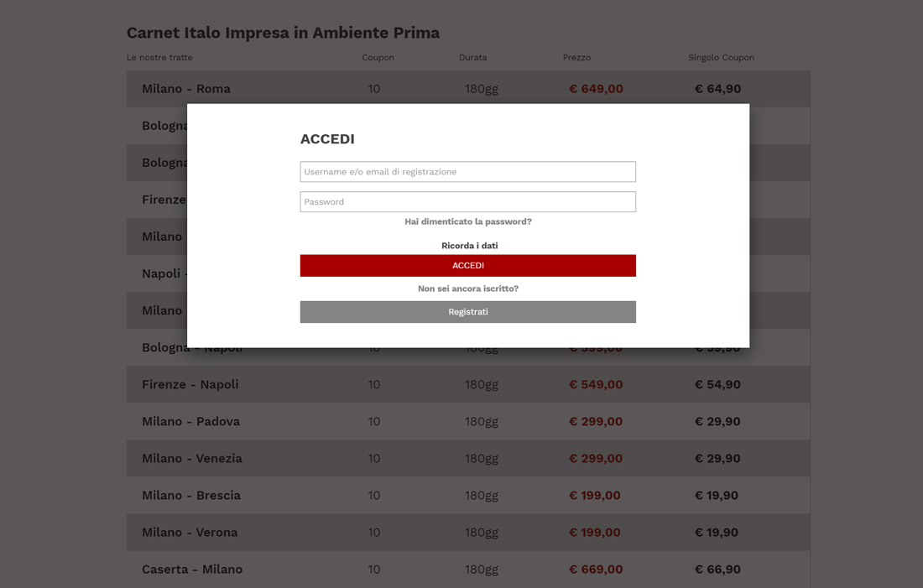
Task: Click the € 19,90 single coupon for Milano - Verona
Action: 717,533
